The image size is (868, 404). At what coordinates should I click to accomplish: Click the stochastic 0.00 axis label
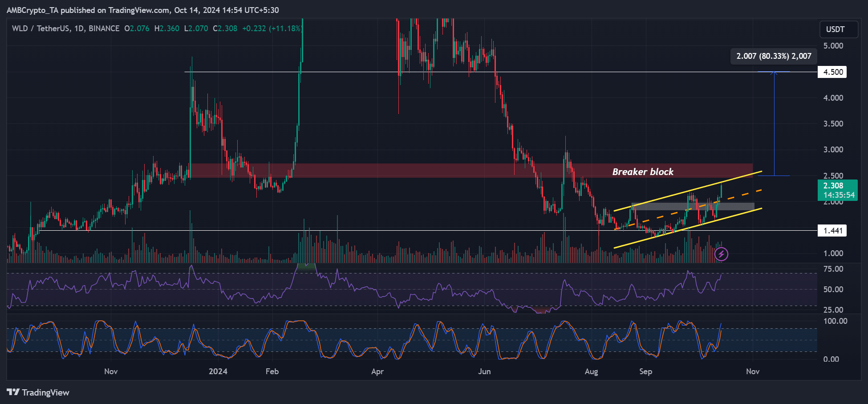(x=831, y=359)
